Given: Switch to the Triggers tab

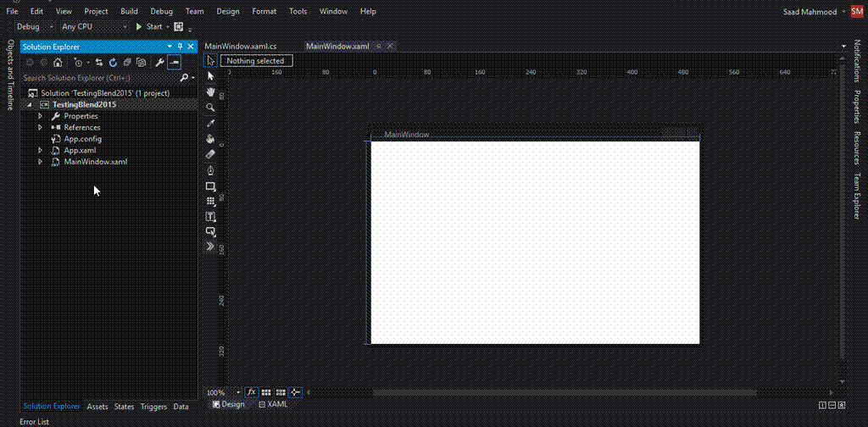Looking at the screenshot, I should pyautogui.click(x=153, y=407).
